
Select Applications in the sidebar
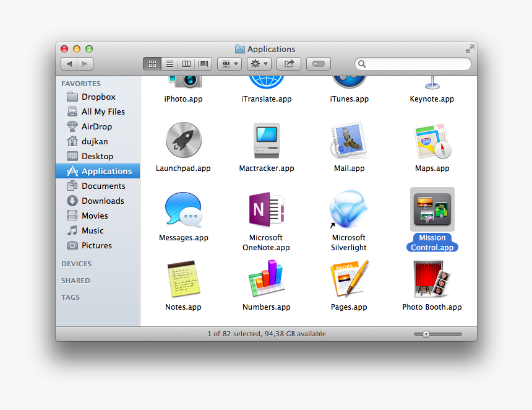tap(98, 171)
